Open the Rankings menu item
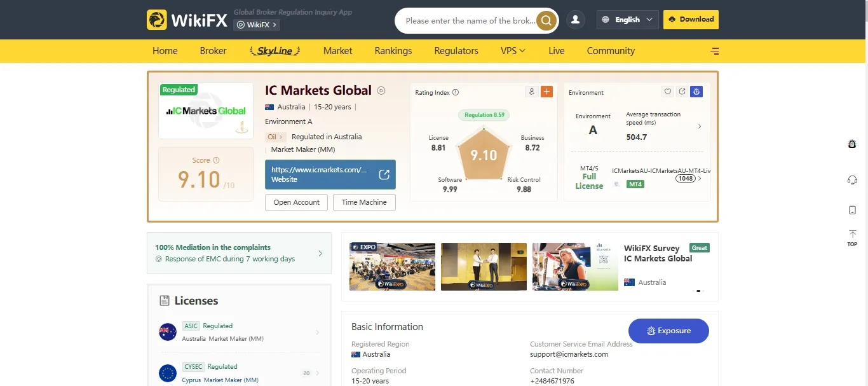This screenshot has width=868, height=386. tap(393, 51)
